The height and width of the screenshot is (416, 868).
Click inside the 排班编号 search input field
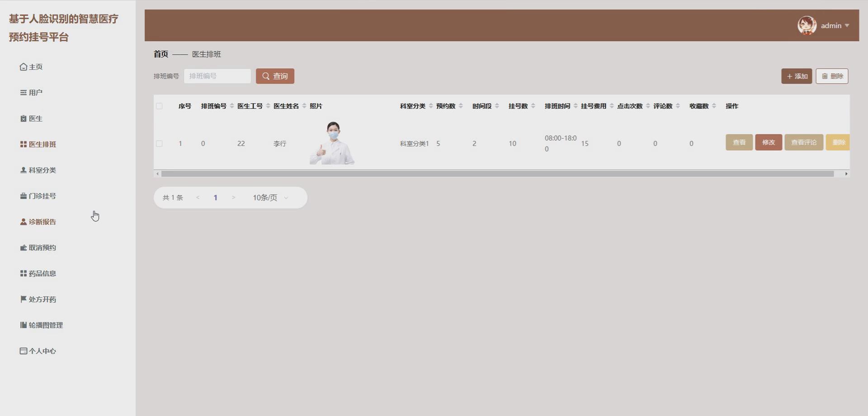(x=217, y=76)
